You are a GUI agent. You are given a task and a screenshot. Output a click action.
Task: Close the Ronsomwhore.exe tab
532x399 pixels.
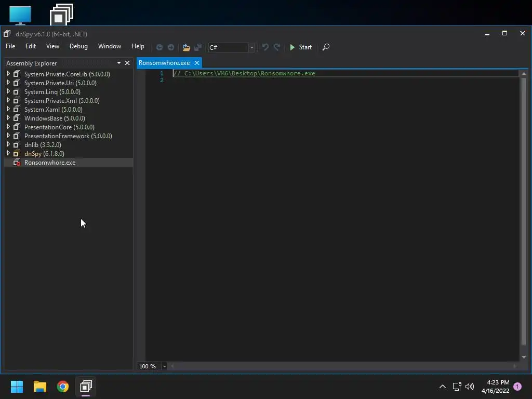tap(196, 63)
